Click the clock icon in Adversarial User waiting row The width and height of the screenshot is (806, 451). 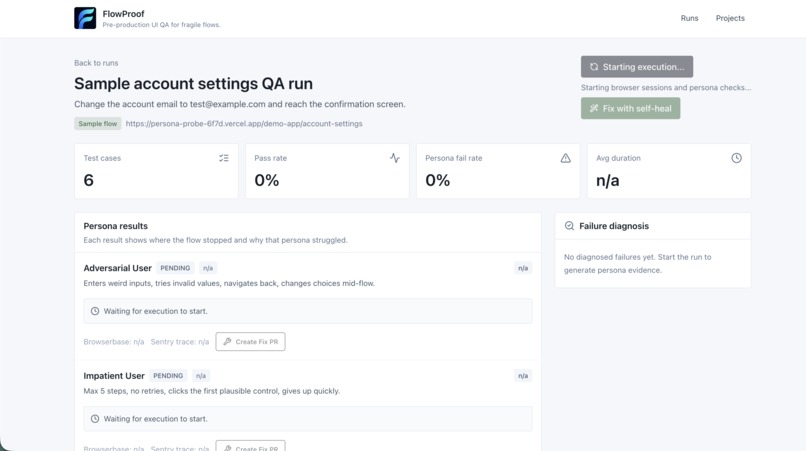point(95,311)
